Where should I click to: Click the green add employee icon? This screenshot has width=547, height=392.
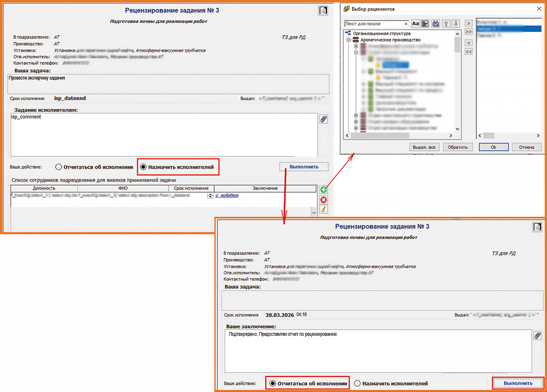(x=324, y=190)
